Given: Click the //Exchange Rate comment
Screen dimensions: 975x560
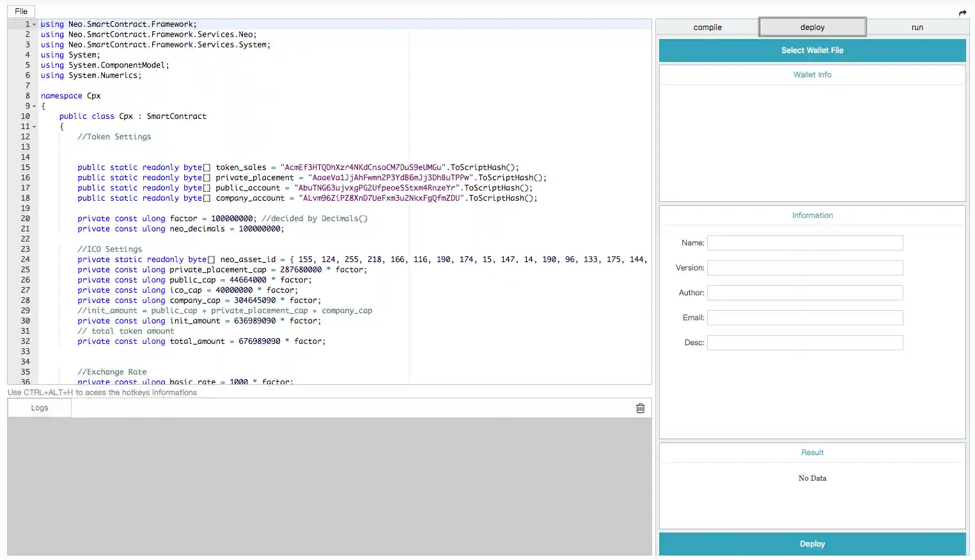Looking at the screenshot, I should pyautogui.click(x=112, y=372).
